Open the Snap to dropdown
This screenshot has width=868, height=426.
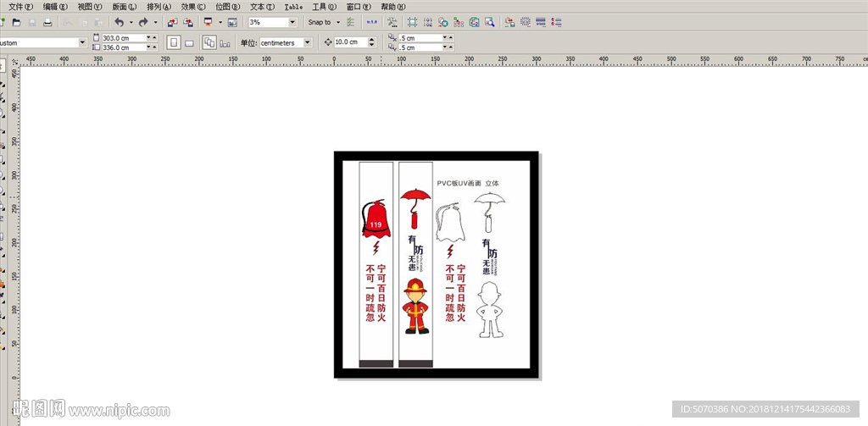coord(337,22)
